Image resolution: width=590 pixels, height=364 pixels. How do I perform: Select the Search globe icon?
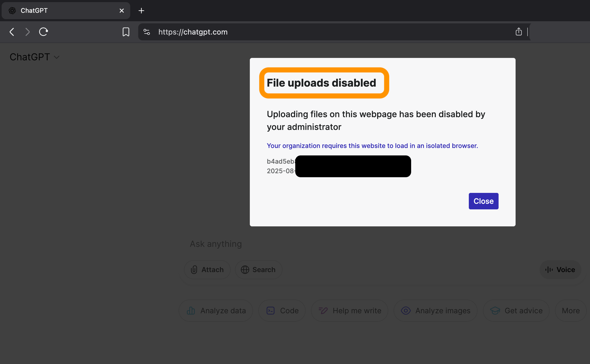click(x=245, y=270)
